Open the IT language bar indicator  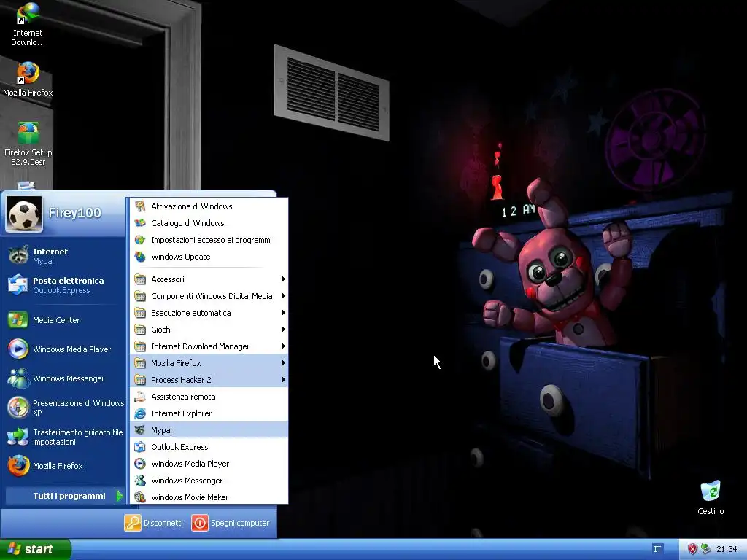pyautogui.click(x=657, y=549)
